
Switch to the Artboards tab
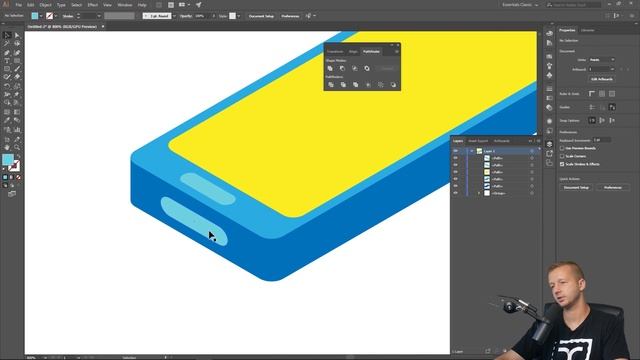pos(502,141)
